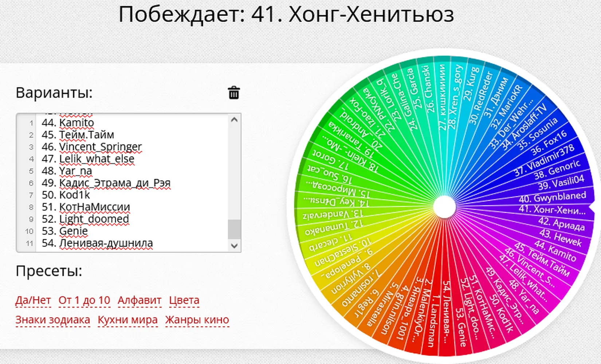Click line '48. Yar_na' in variants list
Screen dimensions: 601x364
(x=67, y=171)
